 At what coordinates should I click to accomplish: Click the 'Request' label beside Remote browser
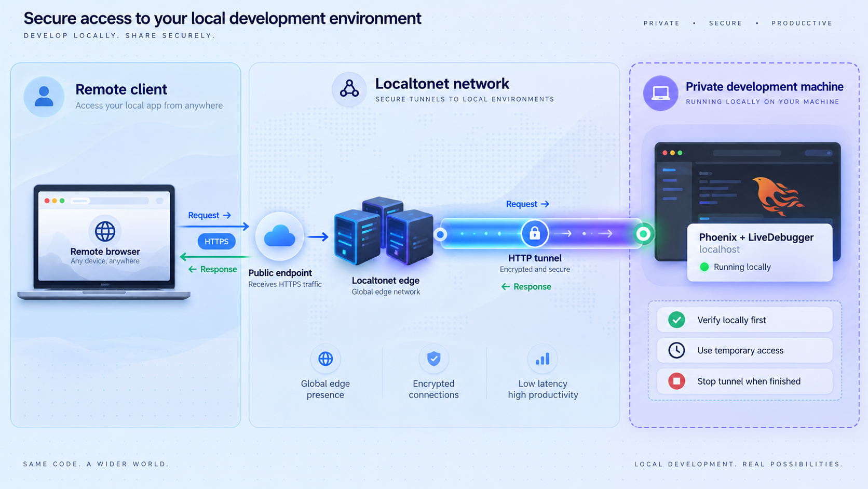coord(209,215)
